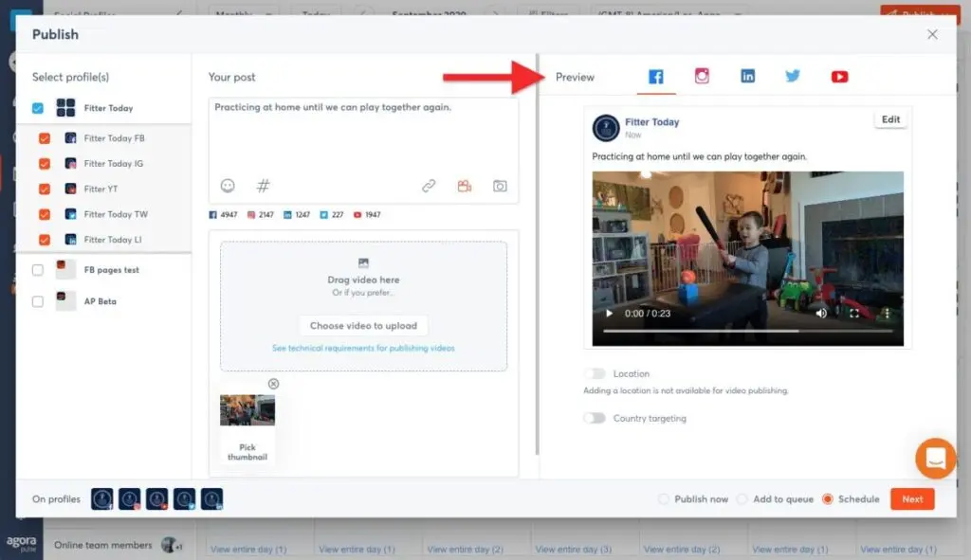Open technical requirements for publishing videos link
971x560 pixels.
tap(363, 349)
